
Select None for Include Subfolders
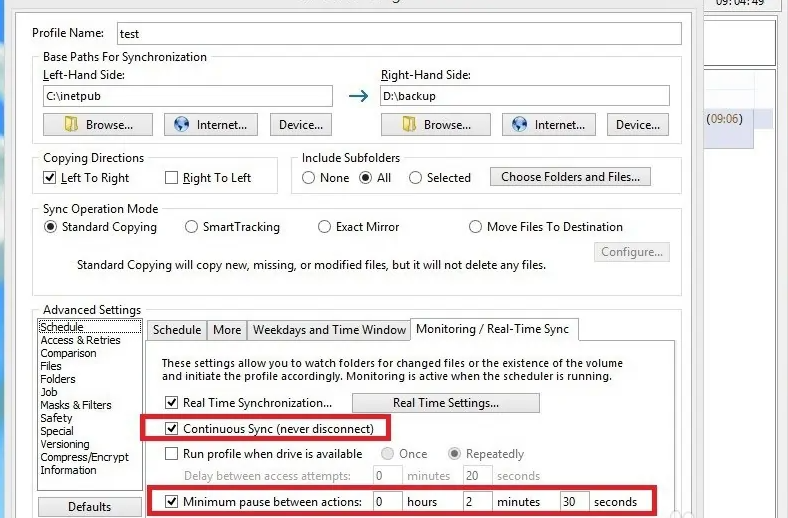(x=309, y=177)
